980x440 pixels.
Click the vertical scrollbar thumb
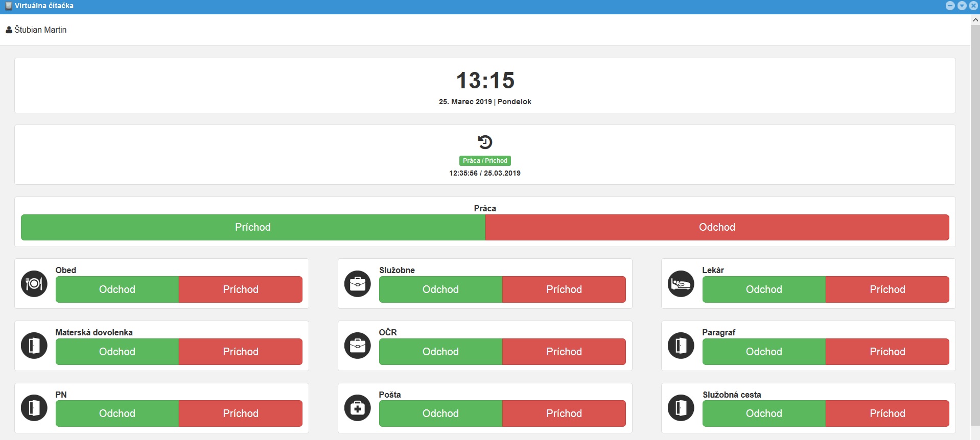coord(975,225)
